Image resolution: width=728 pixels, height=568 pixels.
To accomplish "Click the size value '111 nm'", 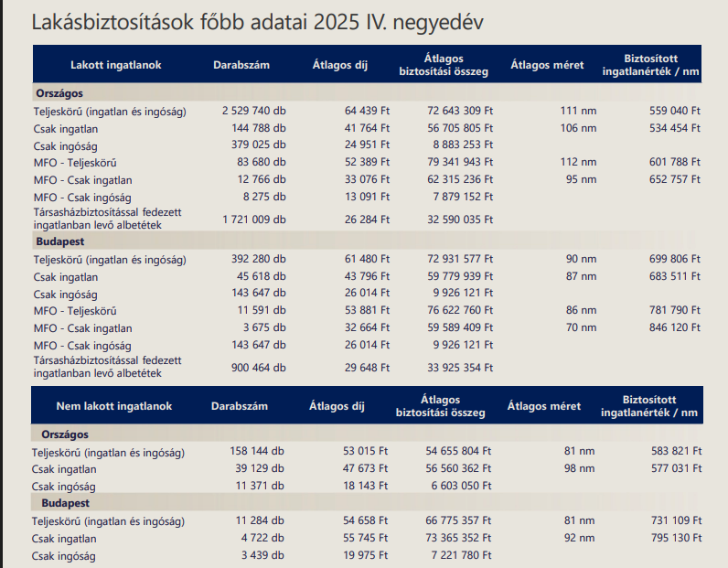I will pyautogui.click(x=578, y=111).
